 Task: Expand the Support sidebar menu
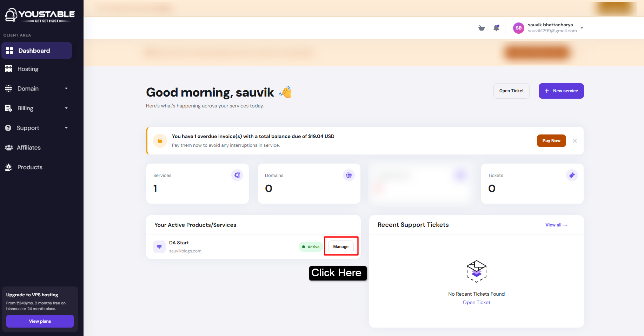pyautogui.click(x=37, y=128)
